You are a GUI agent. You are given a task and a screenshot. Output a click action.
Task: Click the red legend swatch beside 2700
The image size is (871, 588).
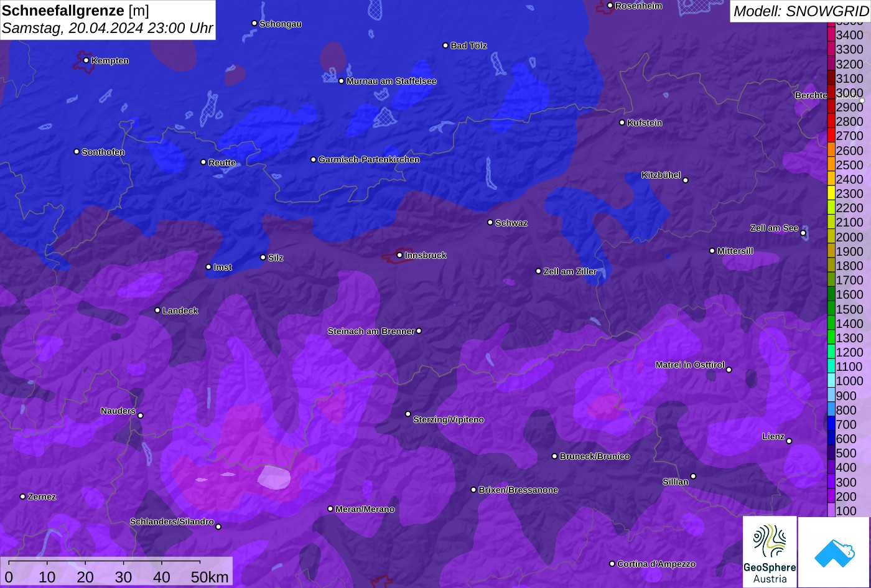[x=831, y=136]
